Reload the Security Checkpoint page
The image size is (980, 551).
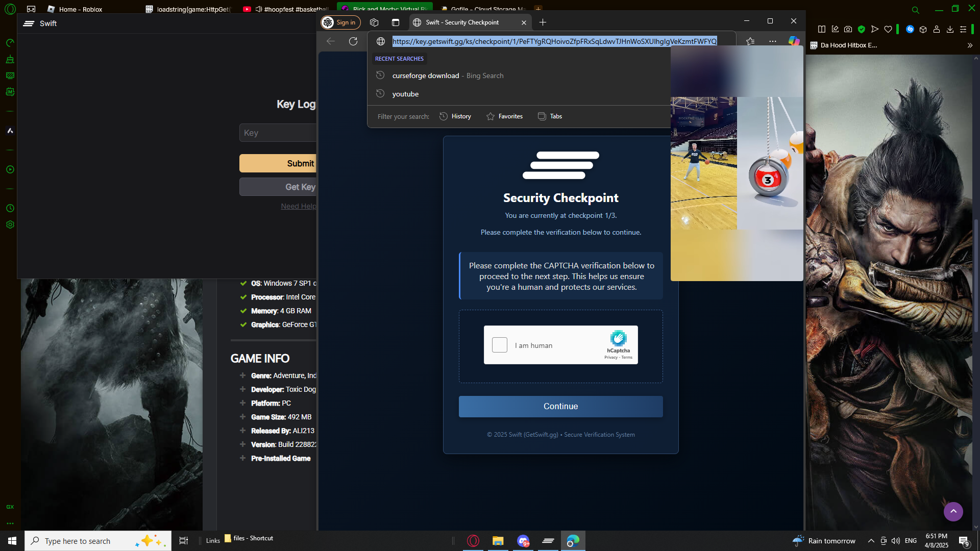coord(353,41)
